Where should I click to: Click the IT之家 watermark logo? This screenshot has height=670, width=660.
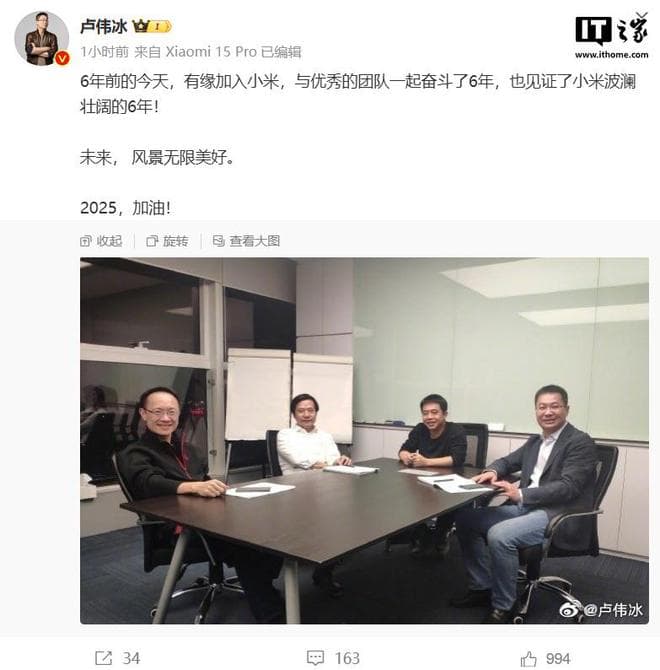tap(612, 35)
